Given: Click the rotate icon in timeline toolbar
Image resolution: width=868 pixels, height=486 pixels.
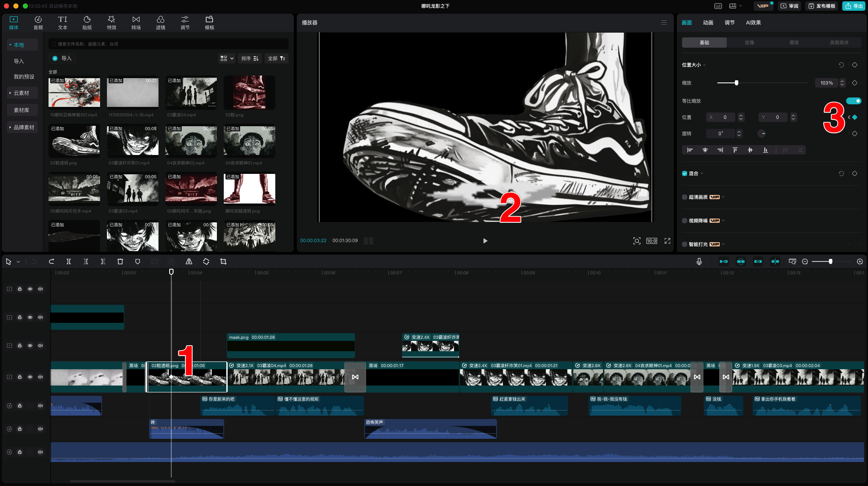Looking at the screenshot, I should 206,261.
